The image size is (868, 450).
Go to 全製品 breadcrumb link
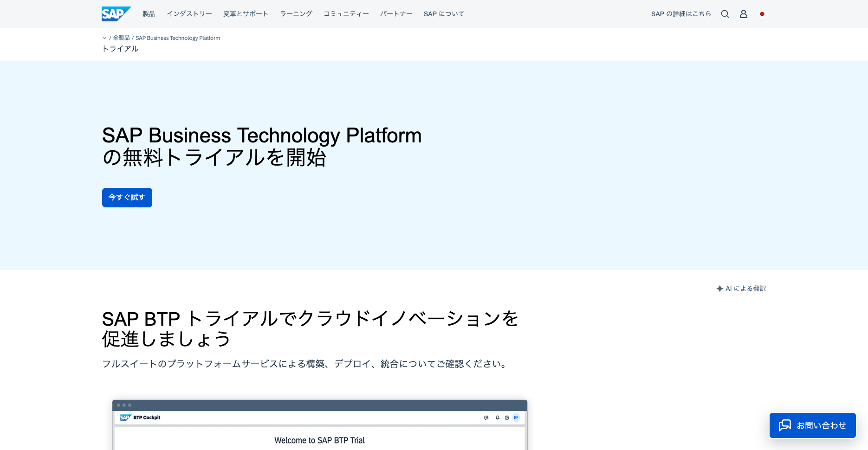(x=122, y=38)
